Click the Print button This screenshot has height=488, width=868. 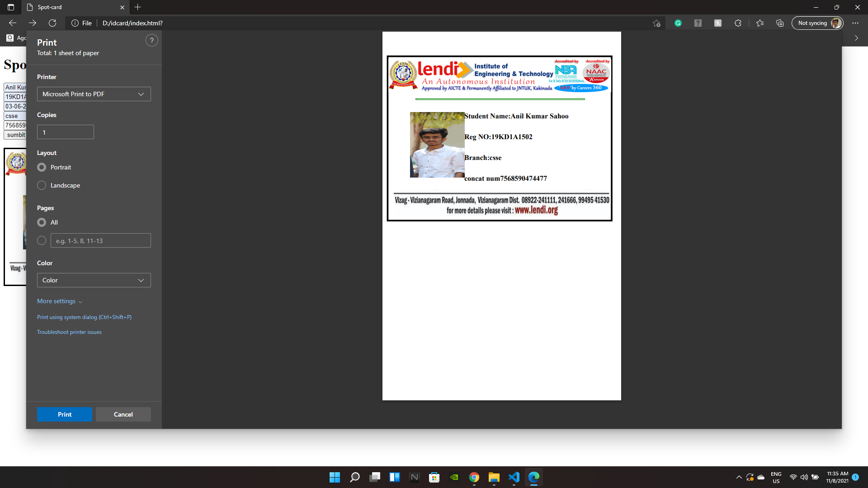point(64,414)
